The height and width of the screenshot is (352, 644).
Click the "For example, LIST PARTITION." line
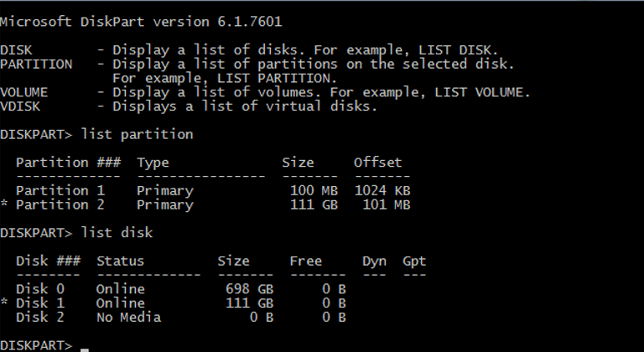(225, 78)
